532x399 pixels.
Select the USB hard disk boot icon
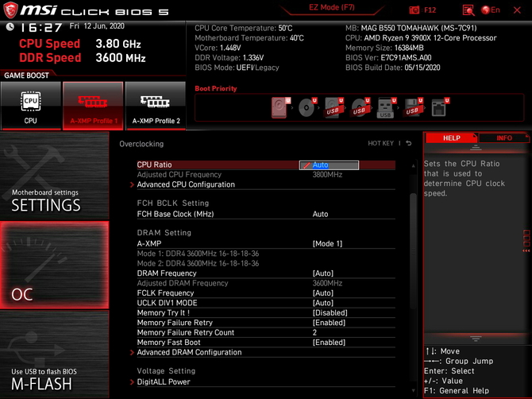click(333, 107)
